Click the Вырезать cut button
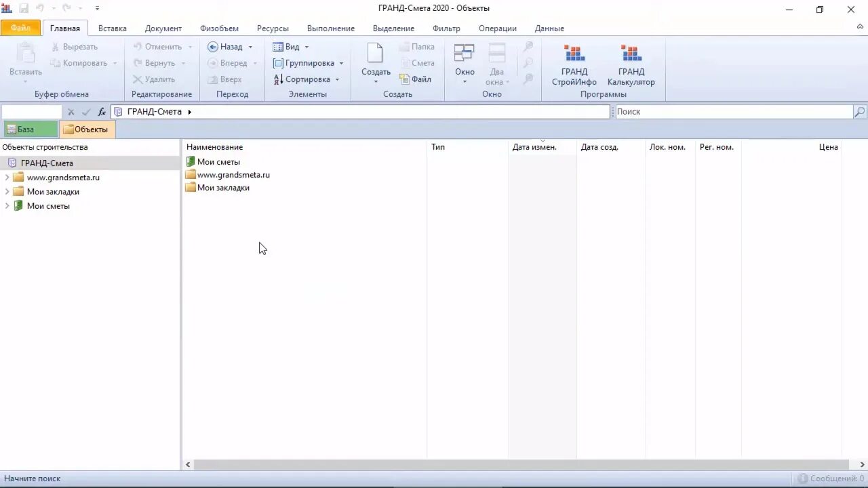 [75, 47]
